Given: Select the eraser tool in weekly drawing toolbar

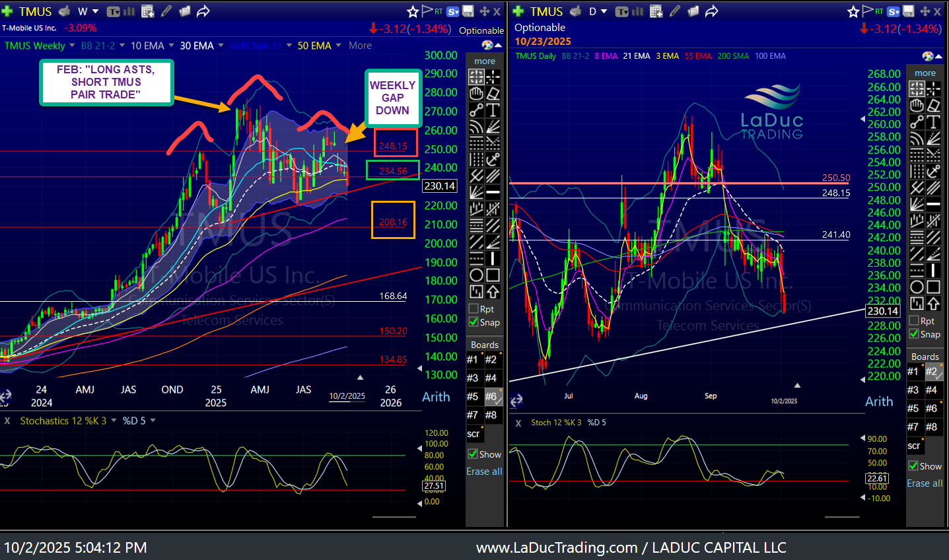Looking at the screenshot, I should coord(493,93).
